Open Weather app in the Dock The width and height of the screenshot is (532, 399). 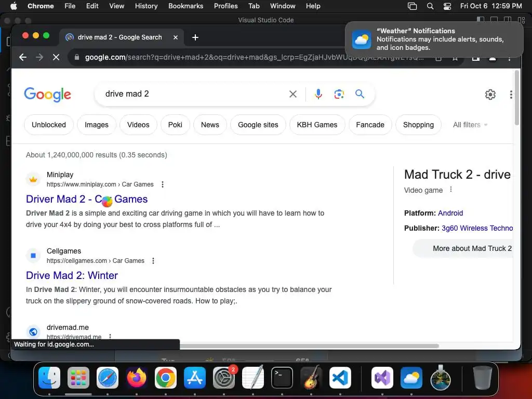pyautogui.click(x=411, y=378)
